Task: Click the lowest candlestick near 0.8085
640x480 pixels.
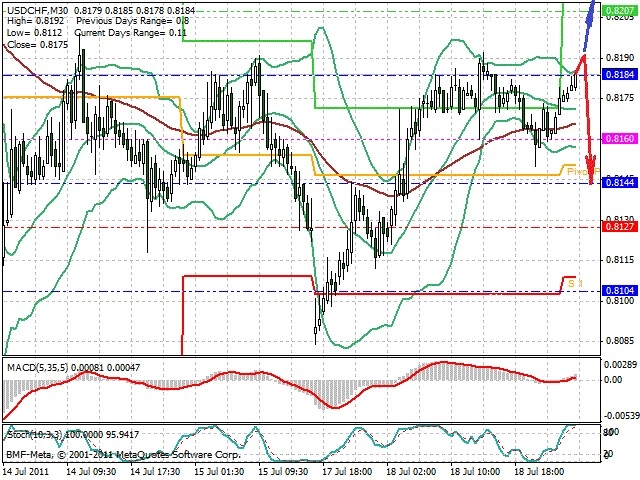Action: [316, 331]
